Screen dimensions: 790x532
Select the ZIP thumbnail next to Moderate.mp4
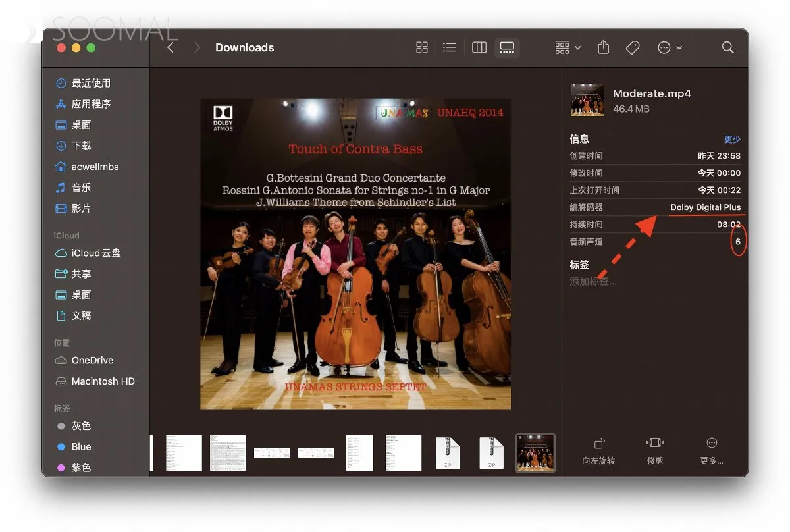[x=491, y=453]
